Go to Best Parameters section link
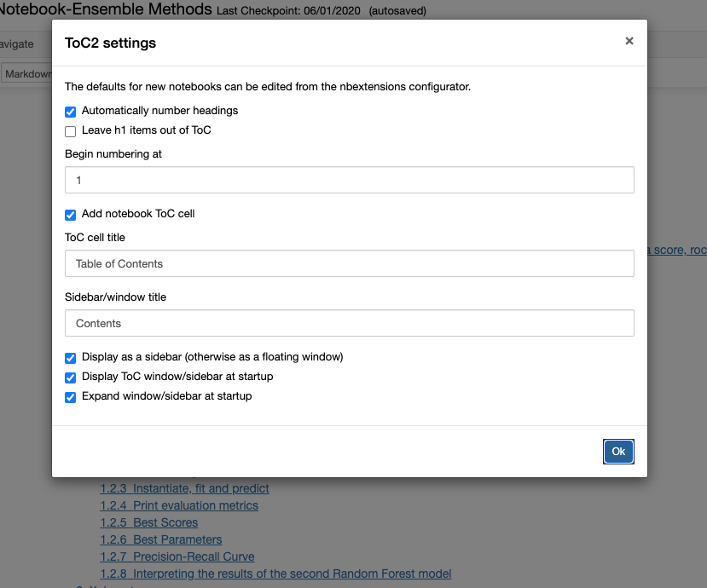The width and height of the screenshot is (707, 588). coord(177,540)
